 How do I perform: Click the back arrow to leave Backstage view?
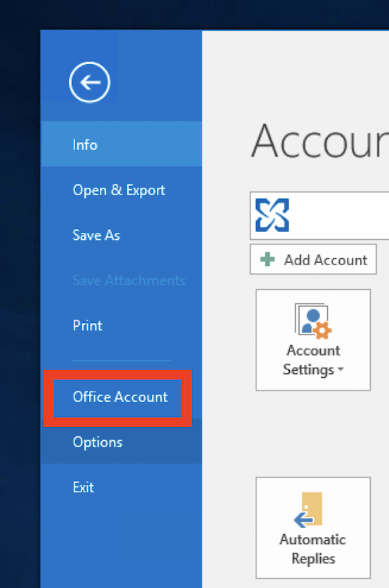pyautogui.click(x=89, y=82)
